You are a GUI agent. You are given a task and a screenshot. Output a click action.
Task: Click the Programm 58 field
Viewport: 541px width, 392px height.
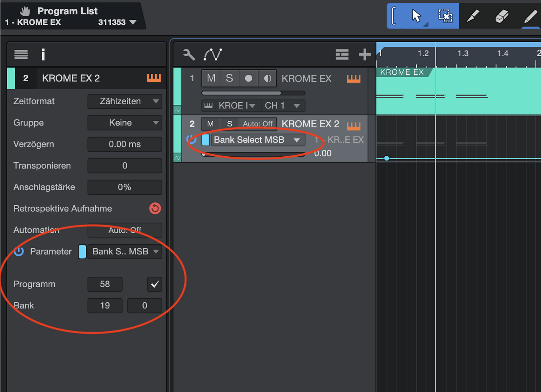(x=105, y=284)
